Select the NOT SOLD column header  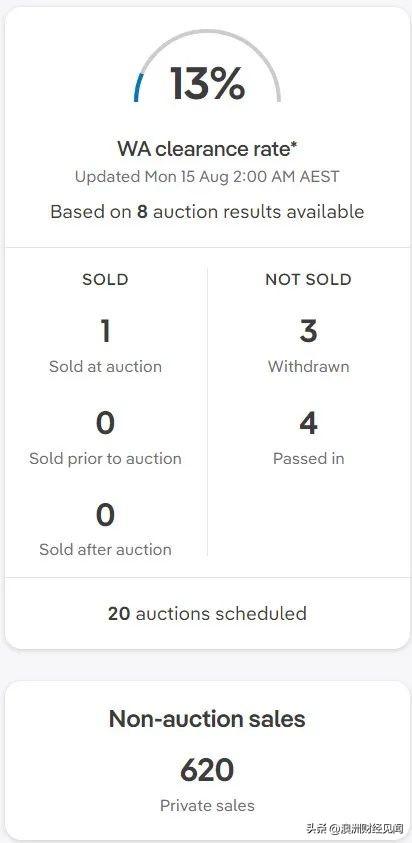click(x=308, y=280)
